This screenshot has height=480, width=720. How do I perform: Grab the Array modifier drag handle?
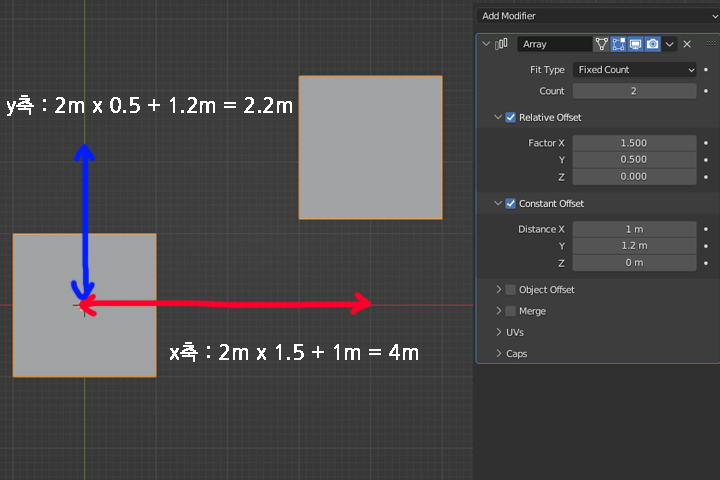710,44
